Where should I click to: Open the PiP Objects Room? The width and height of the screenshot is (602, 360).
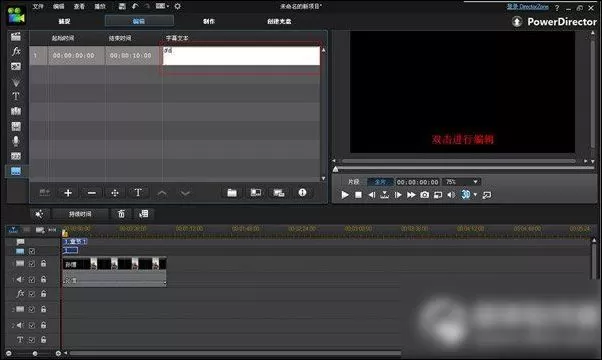pyautogui.click(x=16, y=66)
